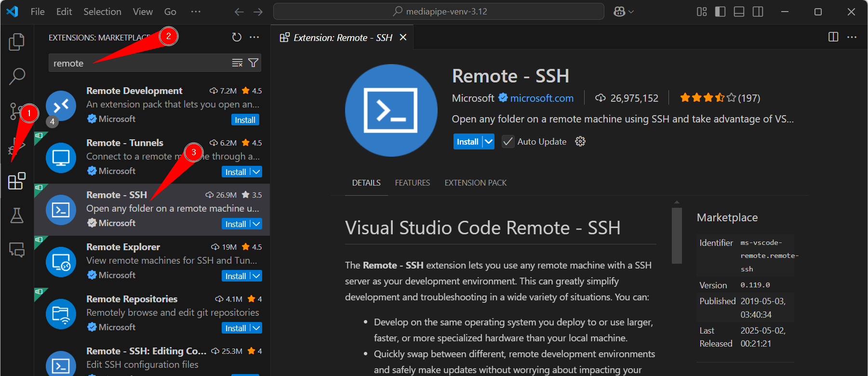Select Remote Repositories in results list
This screenshot has width=868, height=376.
(x=152, y=313)
